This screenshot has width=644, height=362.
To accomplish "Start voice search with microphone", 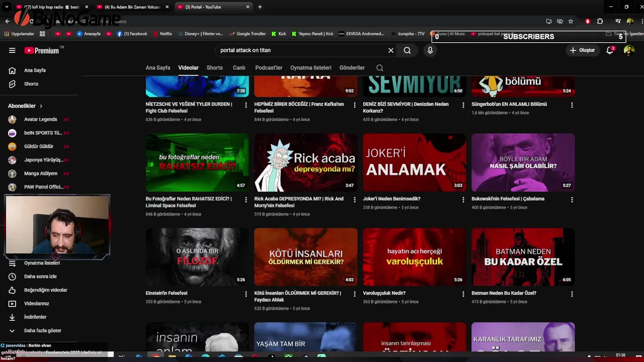I will pos(430,50).
